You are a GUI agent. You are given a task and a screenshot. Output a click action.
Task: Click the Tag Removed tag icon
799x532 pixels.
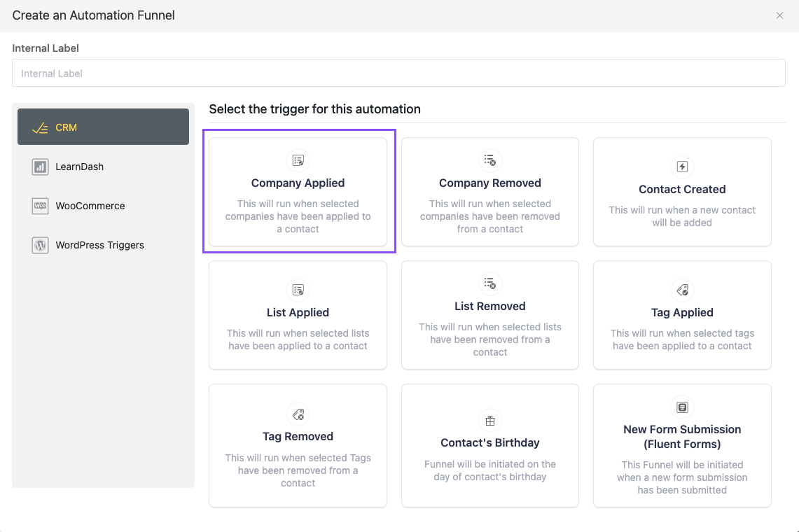(x=298, y=414)
